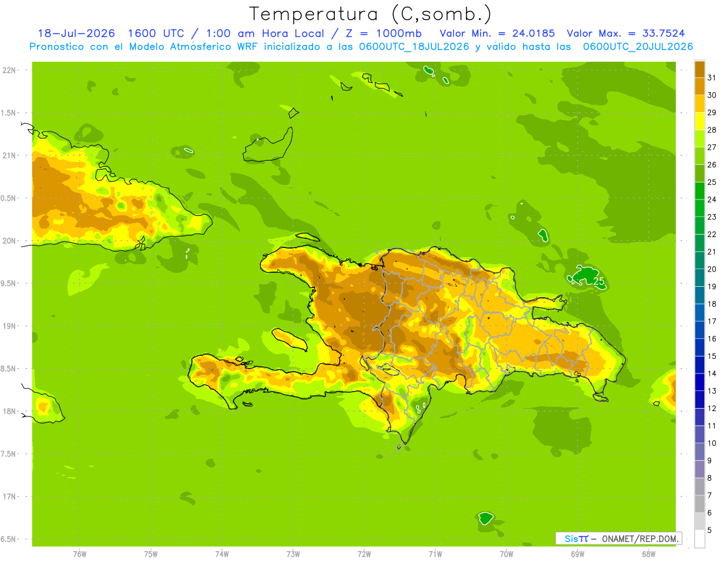Click the "69W" longitude label
This screenshot has width=728, height=562.
[x=578, y=554]
